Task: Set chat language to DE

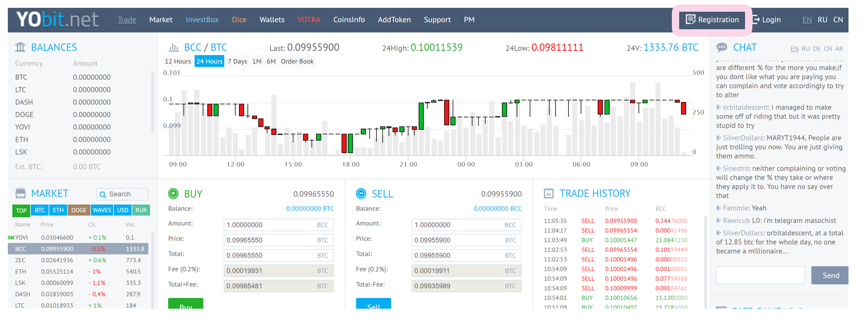Action: 817,49
